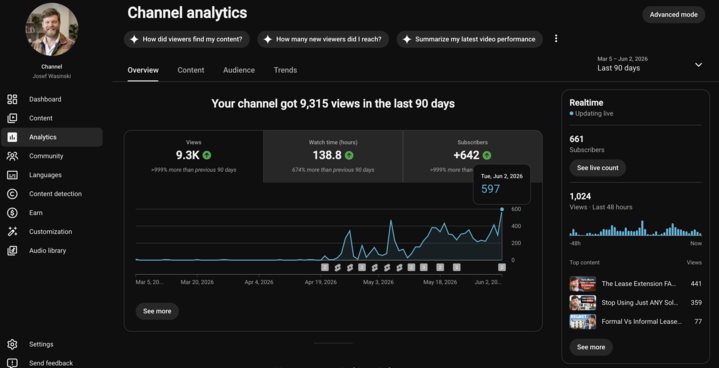Viewport: 719px width, 368px height.
Task: Click the 'Mar 20, 2026' axis label
Action: (x=197, y=282)
